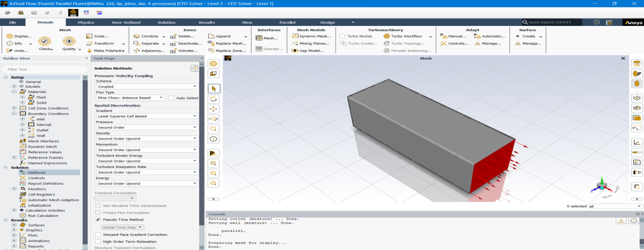Toggle Non-Iterative Time Advancement checkbox
The height and width of the screenshot is (250, 644).
coord(98,205)
